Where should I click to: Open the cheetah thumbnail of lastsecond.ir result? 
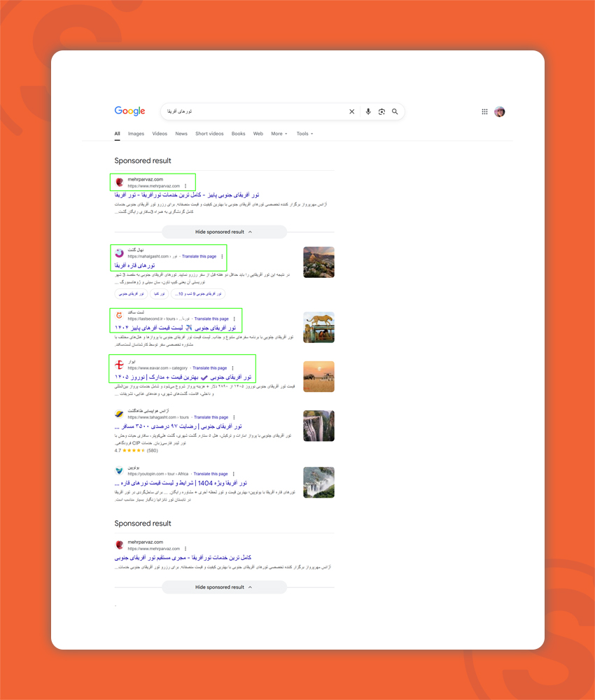click(318, 327)
